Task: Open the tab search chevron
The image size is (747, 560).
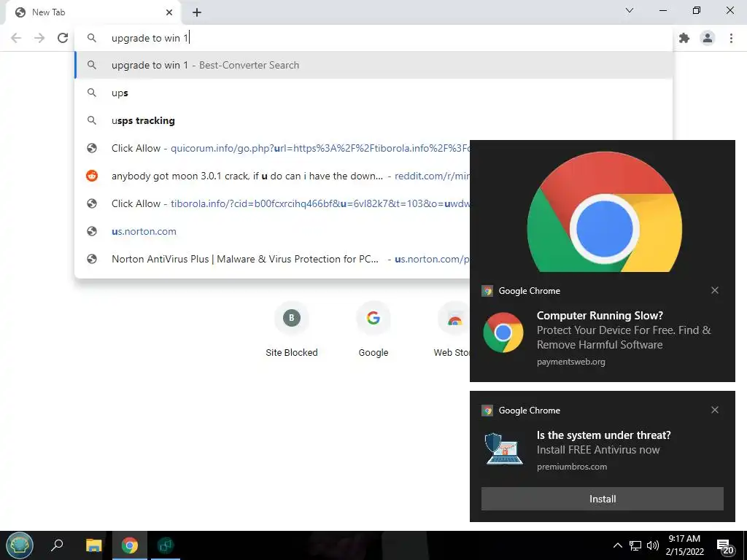Action: 630,10
